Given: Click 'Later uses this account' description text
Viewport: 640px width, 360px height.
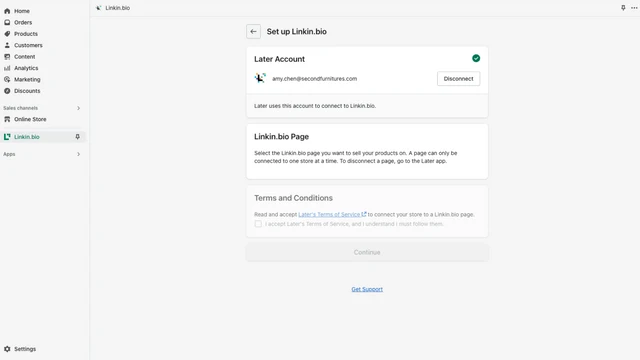Looking at the screenshot, I should point(315,106).
